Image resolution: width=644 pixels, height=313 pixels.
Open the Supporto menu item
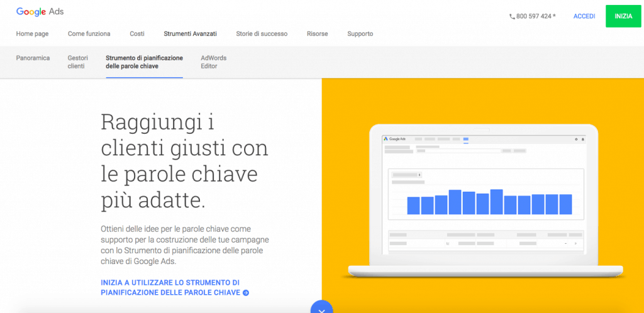click(x=360, y=34)
